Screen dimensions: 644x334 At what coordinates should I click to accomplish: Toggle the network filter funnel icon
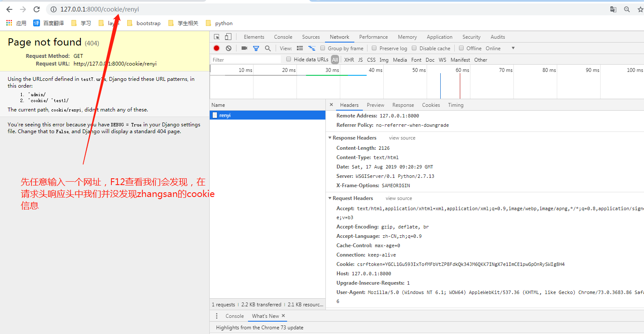256,48
